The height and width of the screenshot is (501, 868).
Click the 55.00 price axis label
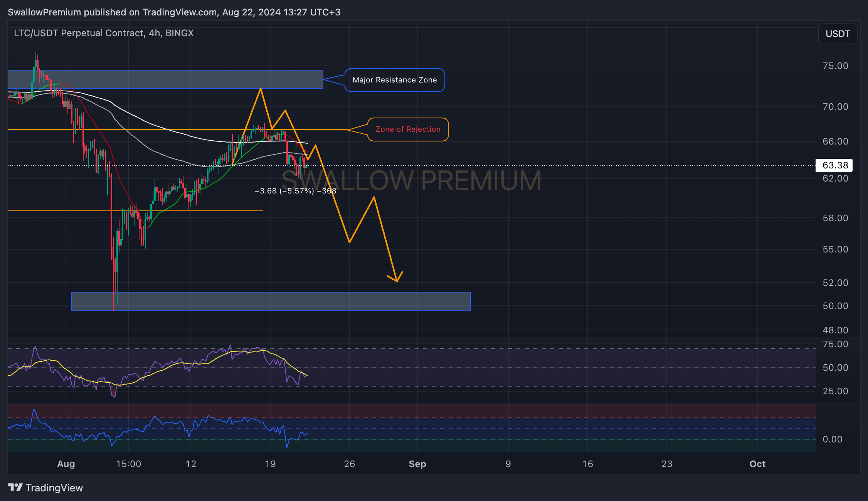tap(835, 249)
